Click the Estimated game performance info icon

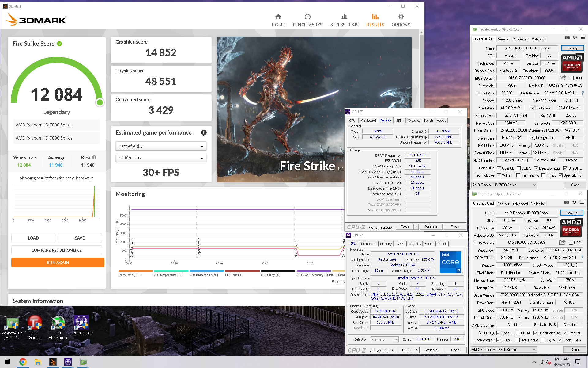[204, 132]
